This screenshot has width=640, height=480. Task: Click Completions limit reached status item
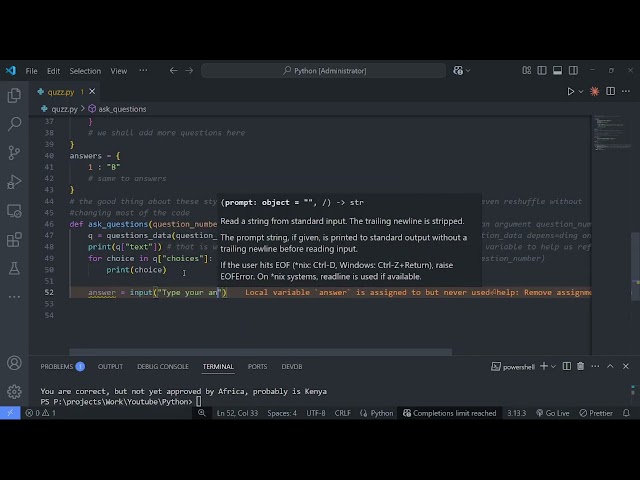449,413
